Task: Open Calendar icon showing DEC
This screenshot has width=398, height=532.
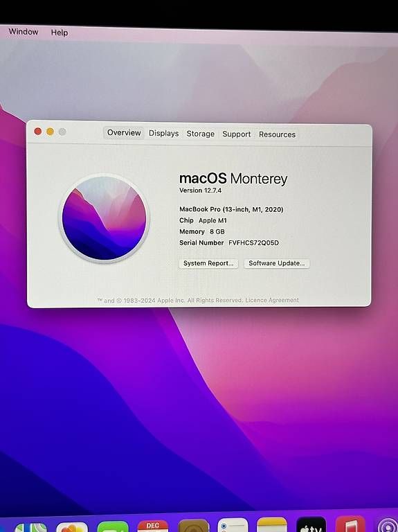Action: 152,526
